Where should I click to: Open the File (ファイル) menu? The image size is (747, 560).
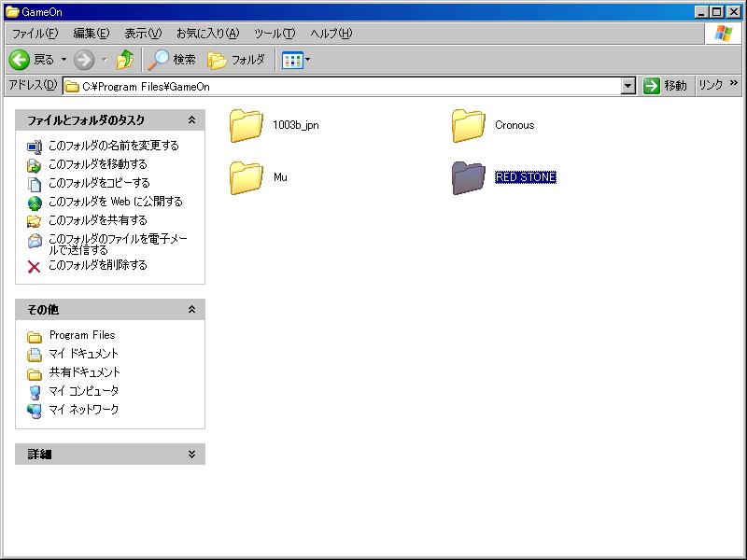[35, 34]
